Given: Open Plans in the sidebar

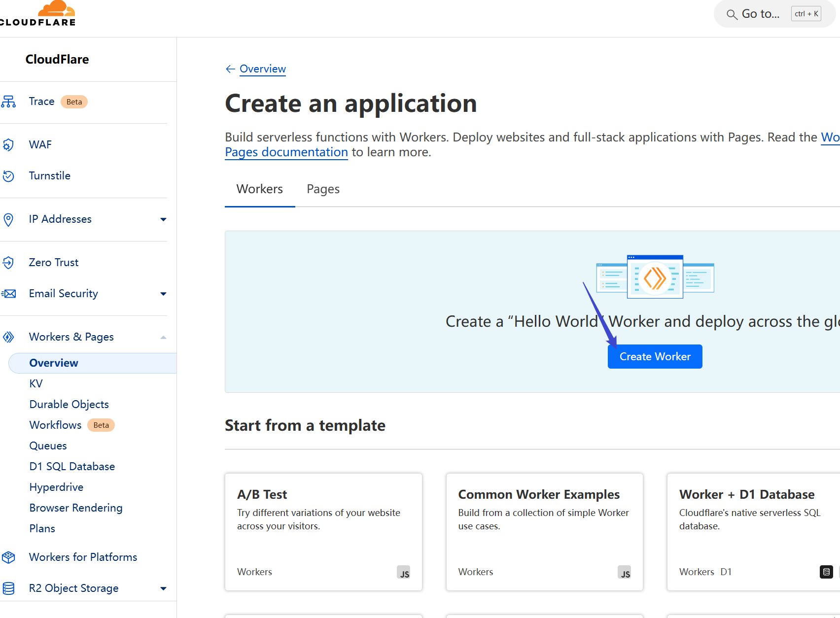Looking at the screenshot, I should 42,529.
